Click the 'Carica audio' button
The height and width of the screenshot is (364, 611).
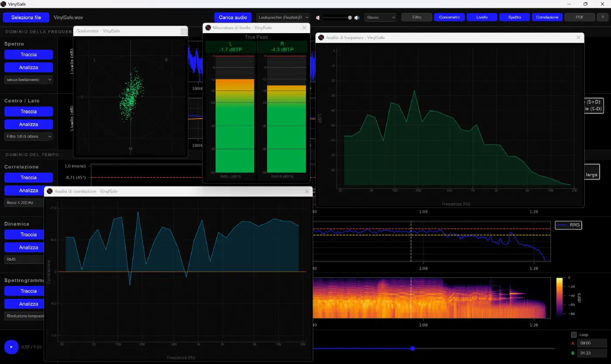click(233, 17)
